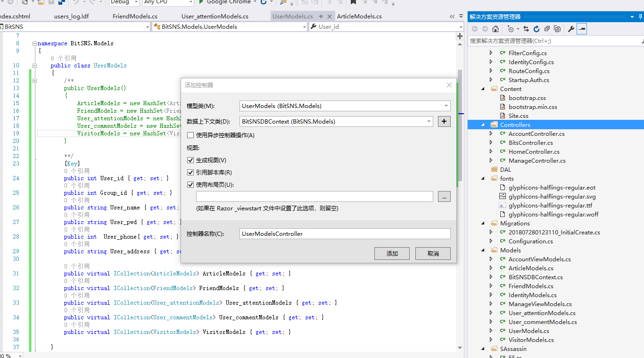Collapse all items in Solution Explorer
Viewport: 644px width, 358px height.
pos(547,29)
